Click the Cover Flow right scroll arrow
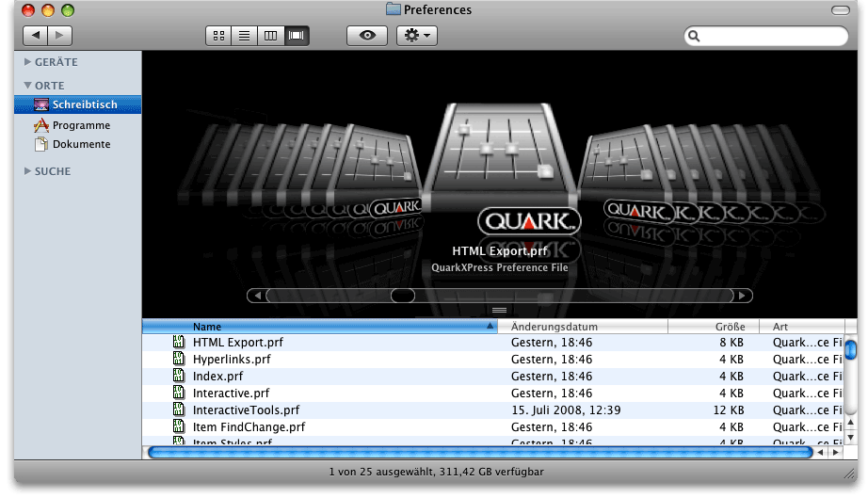This screenshot has height=498, width=868. 743,296
